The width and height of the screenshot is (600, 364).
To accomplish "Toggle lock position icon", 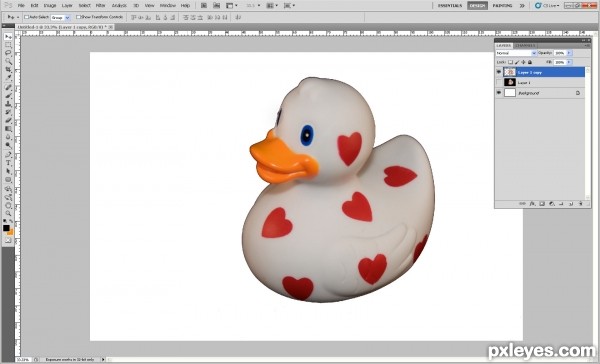I will (523, 62).
